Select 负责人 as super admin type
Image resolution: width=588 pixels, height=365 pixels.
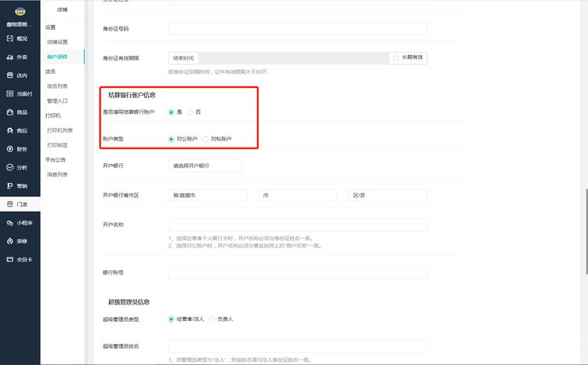point(212,319)
